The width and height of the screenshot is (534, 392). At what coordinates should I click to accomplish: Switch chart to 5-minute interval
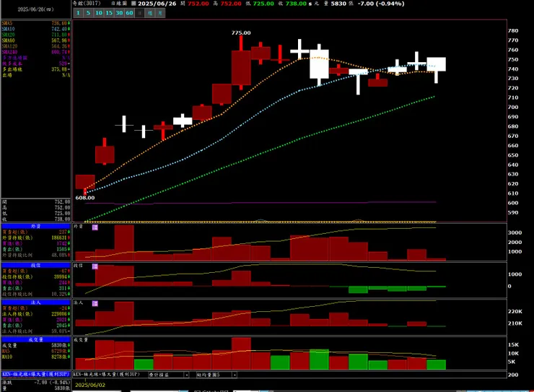point(88,13)
